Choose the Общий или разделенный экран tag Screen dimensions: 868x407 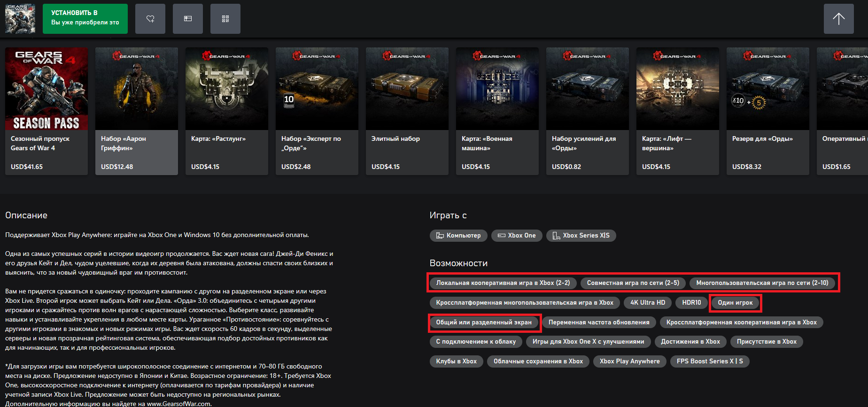pyautogui.click(x=484, y=323)
